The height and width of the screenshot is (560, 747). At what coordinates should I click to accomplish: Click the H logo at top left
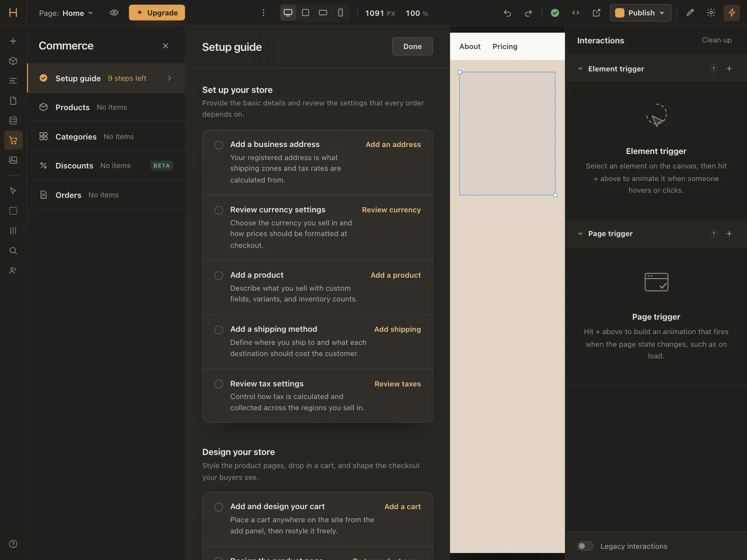click(13, 13)
